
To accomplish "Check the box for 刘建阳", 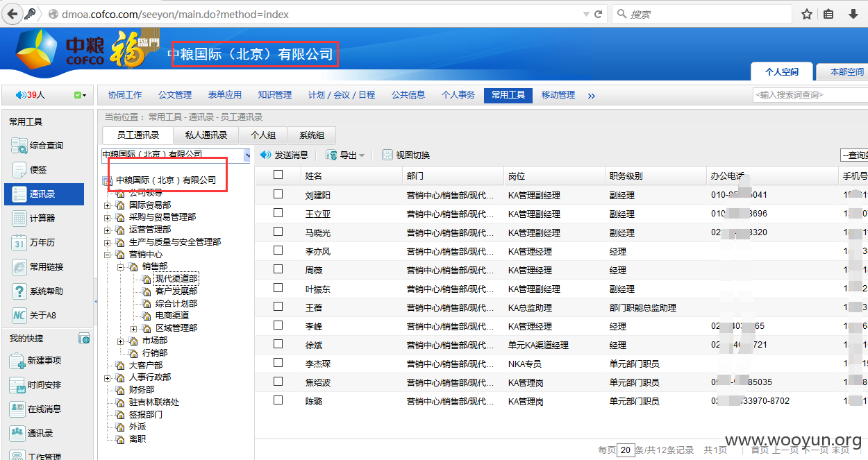I will tap(278, 194).
